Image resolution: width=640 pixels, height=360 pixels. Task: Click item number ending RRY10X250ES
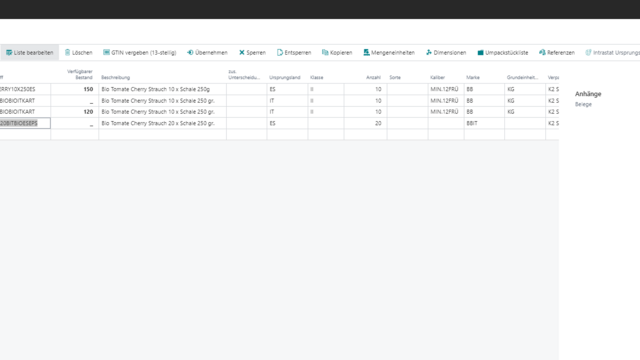(x=18, y=89)
